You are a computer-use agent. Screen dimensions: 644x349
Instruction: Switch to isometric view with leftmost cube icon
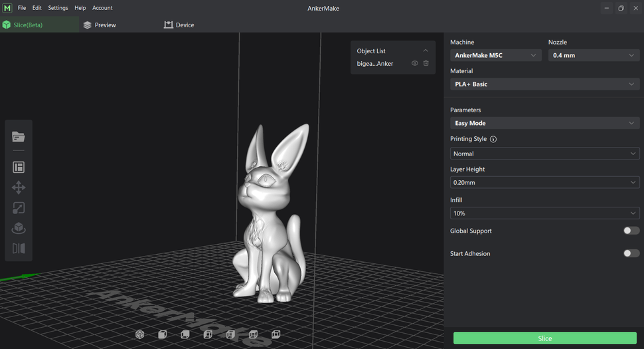[x=140, y=334]
